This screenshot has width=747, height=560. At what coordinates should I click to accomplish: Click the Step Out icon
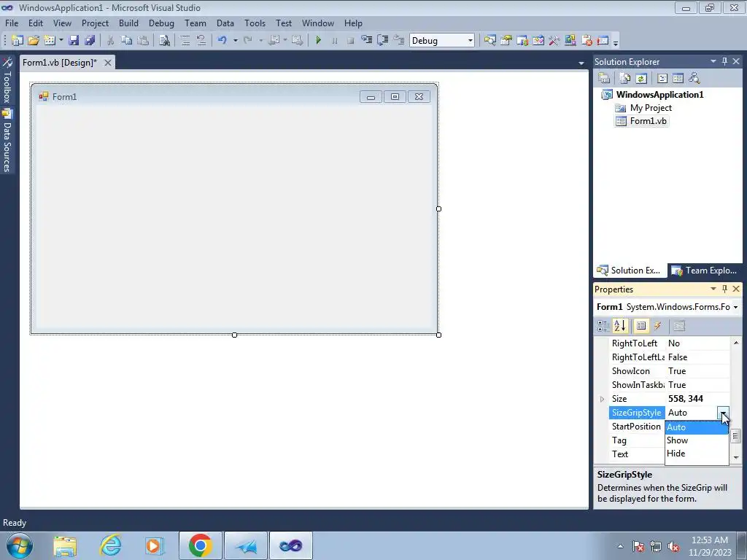[x=399, y=41]
